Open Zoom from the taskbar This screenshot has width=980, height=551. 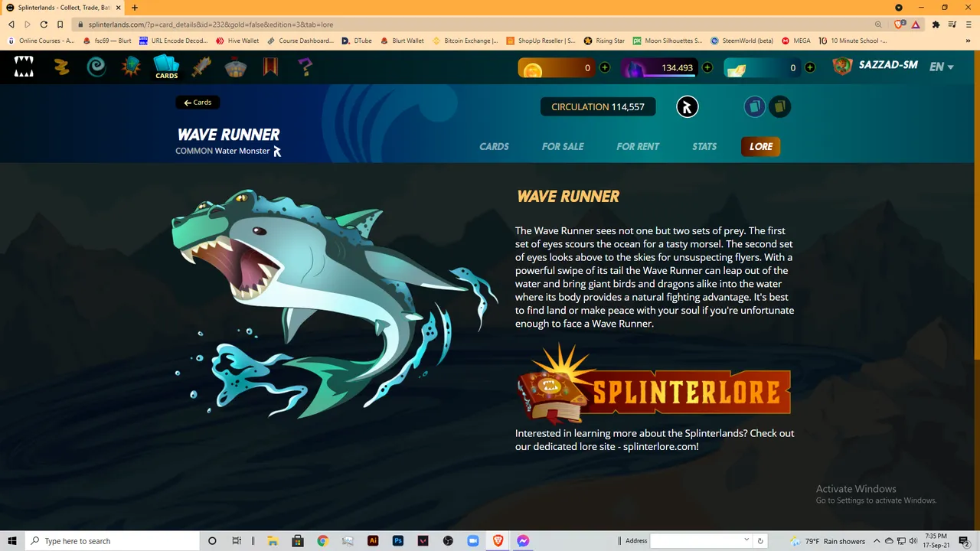473,541
